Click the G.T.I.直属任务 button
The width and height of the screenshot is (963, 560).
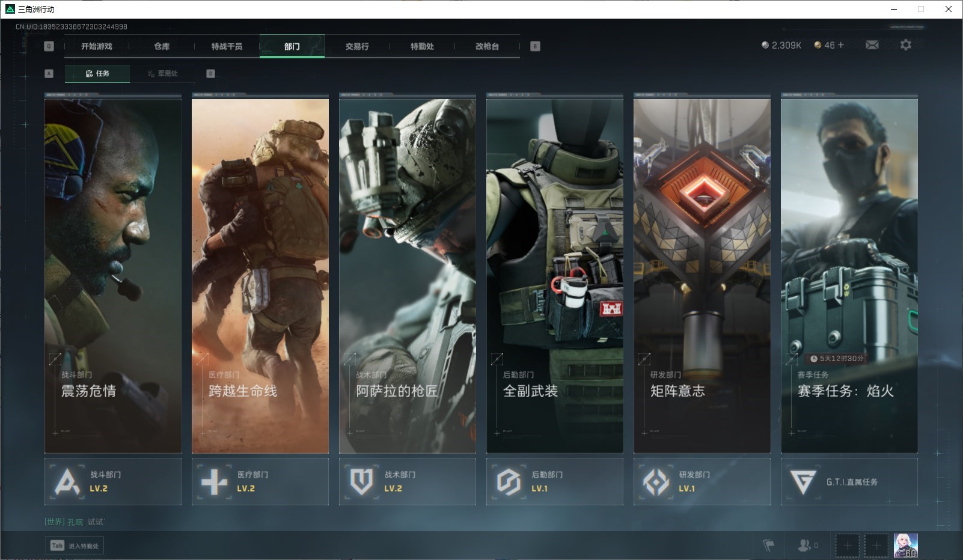click(849, 482)
